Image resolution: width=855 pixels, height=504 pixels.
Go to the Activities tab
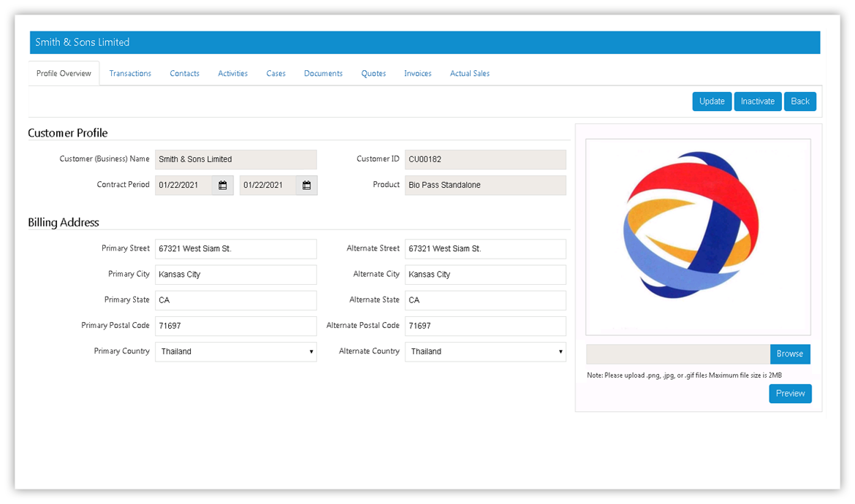232,74
